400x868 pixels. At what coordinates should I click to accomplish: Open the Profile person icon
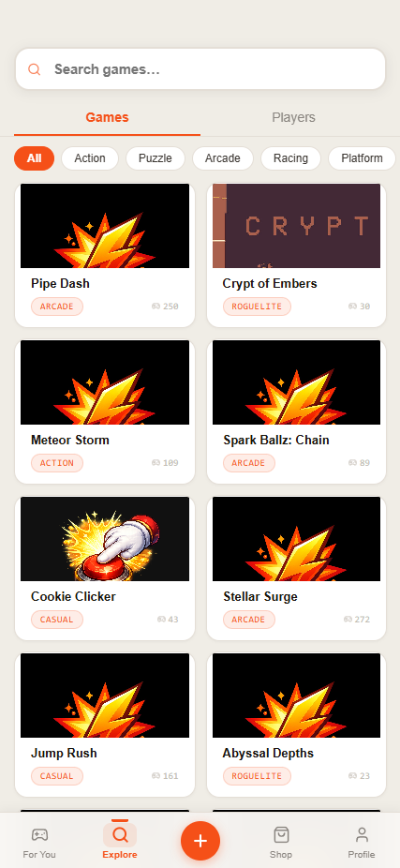pyautogui.click(x=362, y=834)
